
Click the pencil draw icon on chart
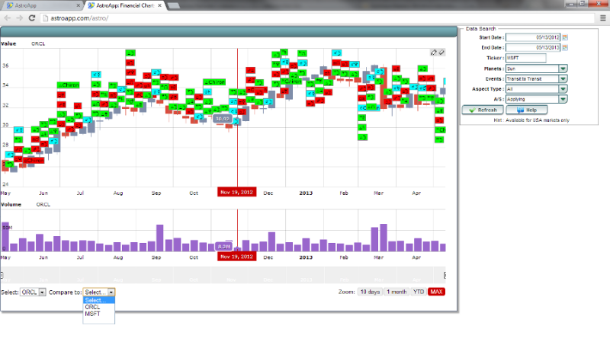coord(434,53)
